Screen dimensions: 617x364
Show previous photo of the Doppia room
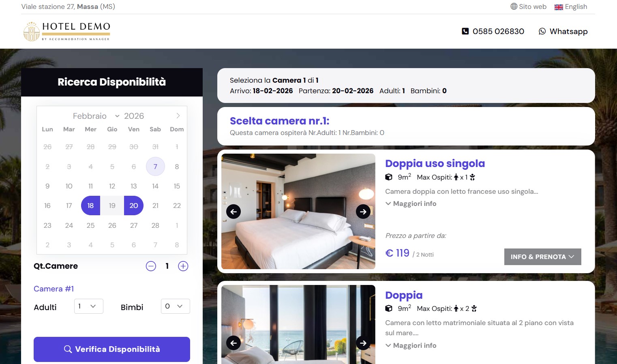(x=234, y=343)
